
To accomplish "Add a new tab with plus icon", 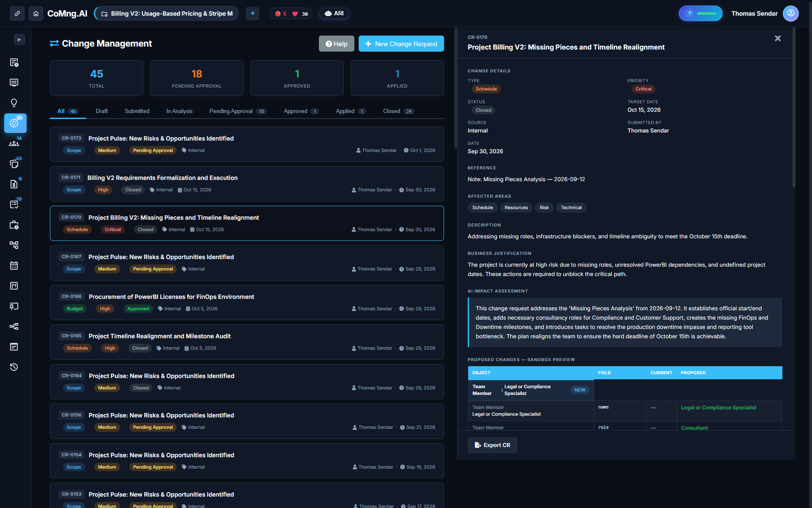I will tap(252, 14).
